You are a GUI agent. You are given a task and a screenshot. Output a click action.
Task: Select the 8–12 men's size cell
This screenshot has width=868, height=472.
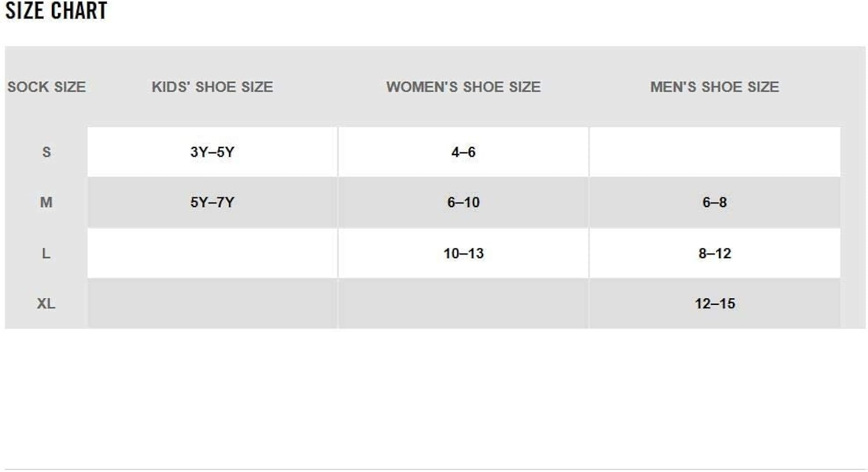point(714,253)
